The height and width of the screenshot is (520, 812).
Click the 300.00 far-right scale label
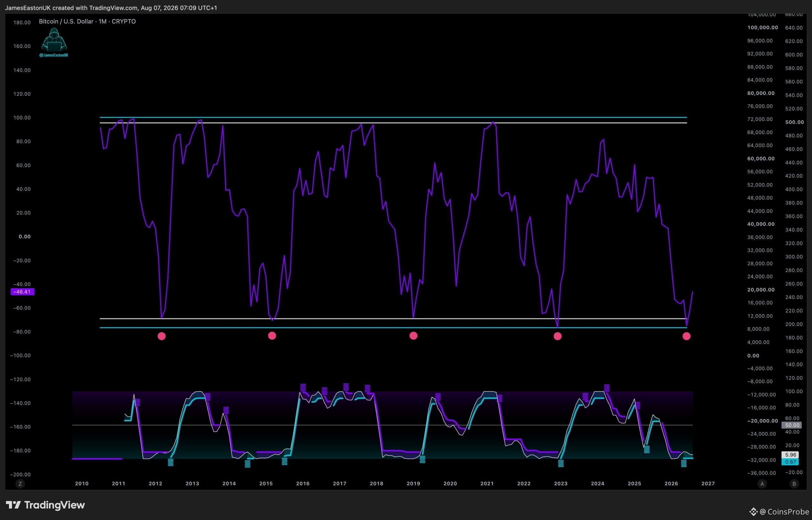pos(794,257)
